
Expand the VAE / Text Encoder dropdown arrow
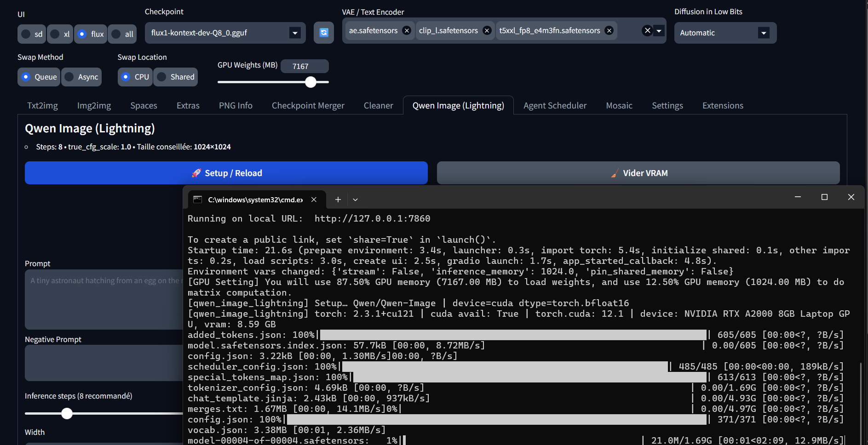point(659,30)
